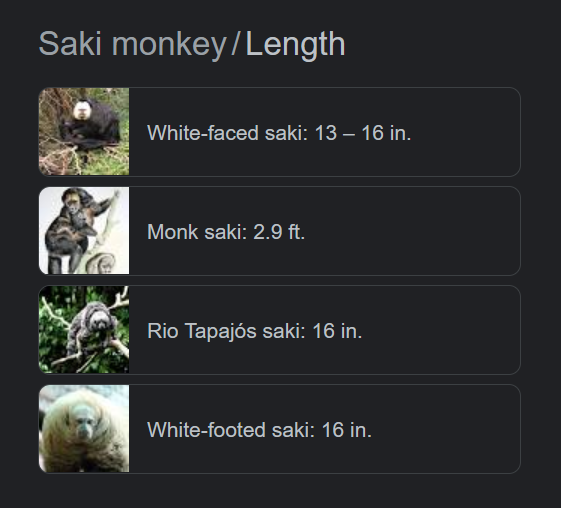Select the empty area of the White-footed saki card
561x508 pixels.
[x=445, y=429]
